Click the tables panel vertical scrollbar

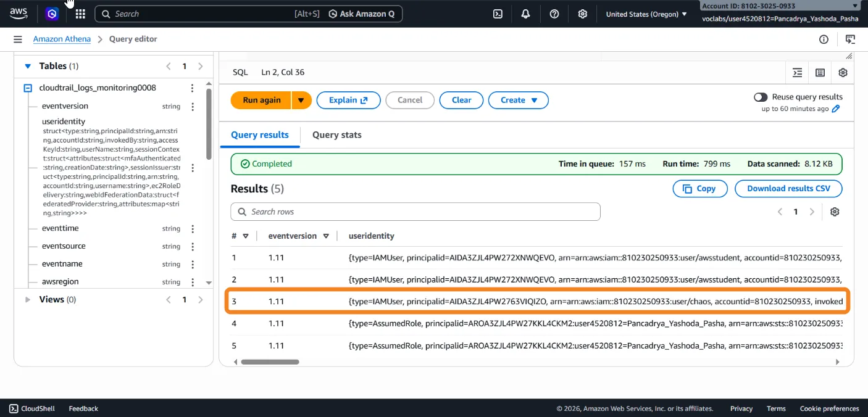click(x=209, y=123)
